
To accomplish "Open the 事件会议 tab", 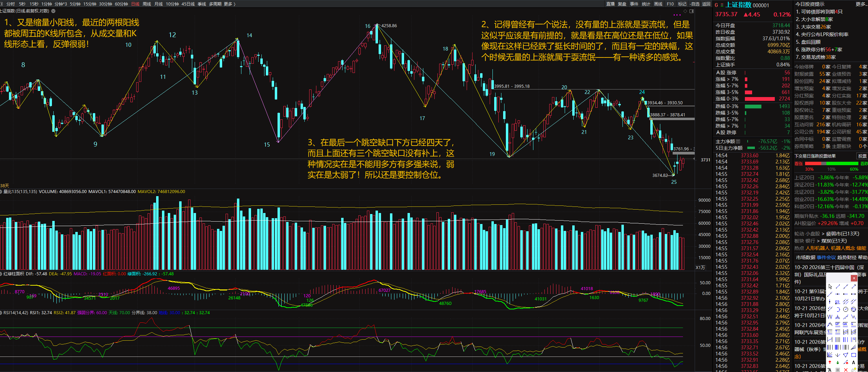I will pyautogui.click(x=826, y=257).
